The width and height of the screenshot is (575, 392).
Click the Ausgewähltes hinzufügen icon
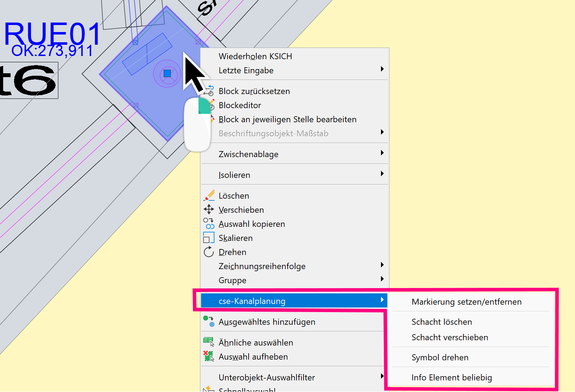(x=209, y=322)
